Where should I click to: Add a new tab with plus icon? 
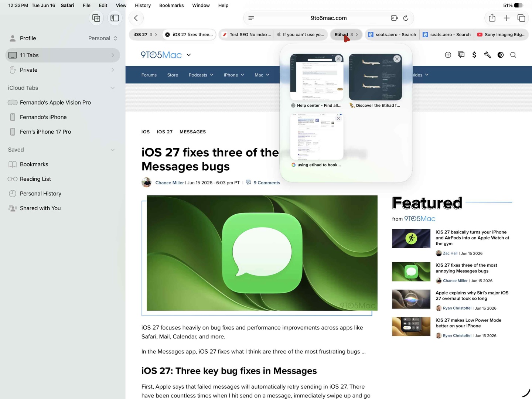pos(507,18)
